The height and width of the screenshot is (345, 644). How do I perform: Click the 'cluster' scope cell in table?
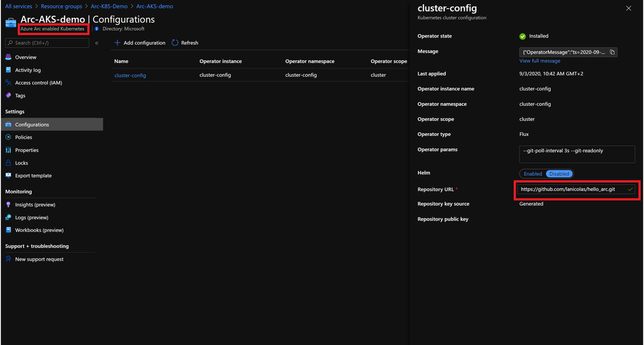coord(378,75)
